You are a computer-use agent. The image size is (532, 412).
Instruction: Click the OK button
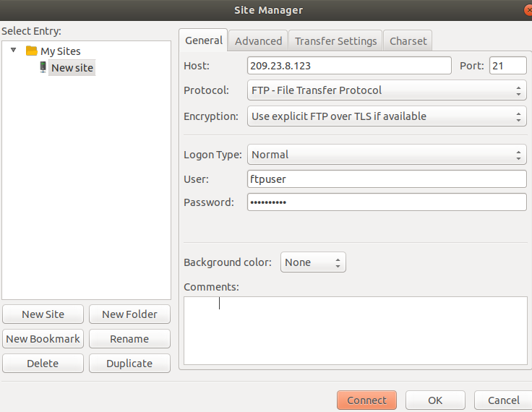click(434, 400)
